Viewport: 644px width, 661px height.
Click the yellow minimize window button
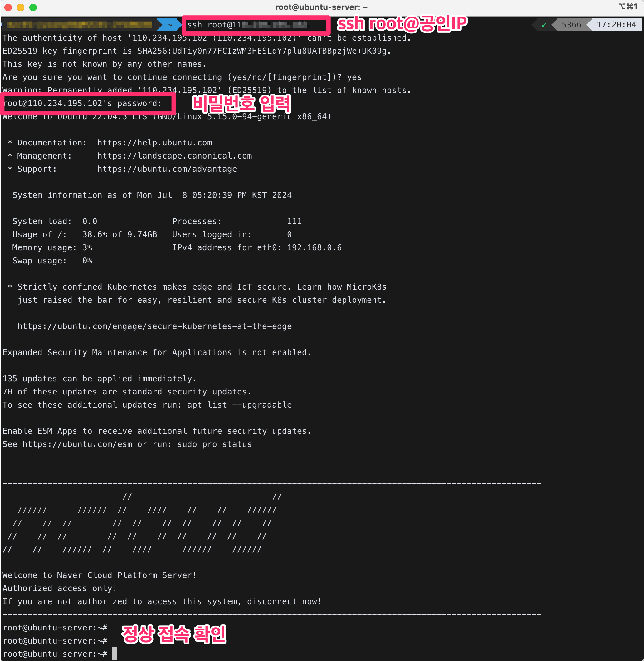21,7
